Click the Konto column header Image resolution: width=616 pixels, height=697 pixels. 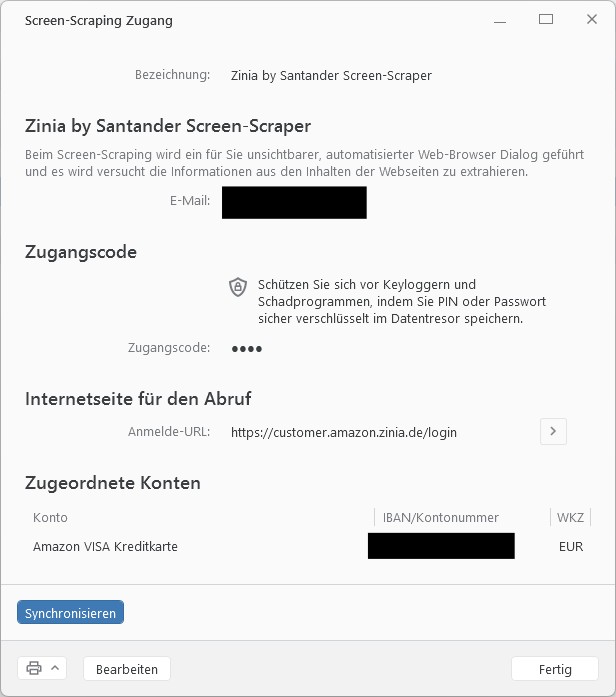point(50,517)
